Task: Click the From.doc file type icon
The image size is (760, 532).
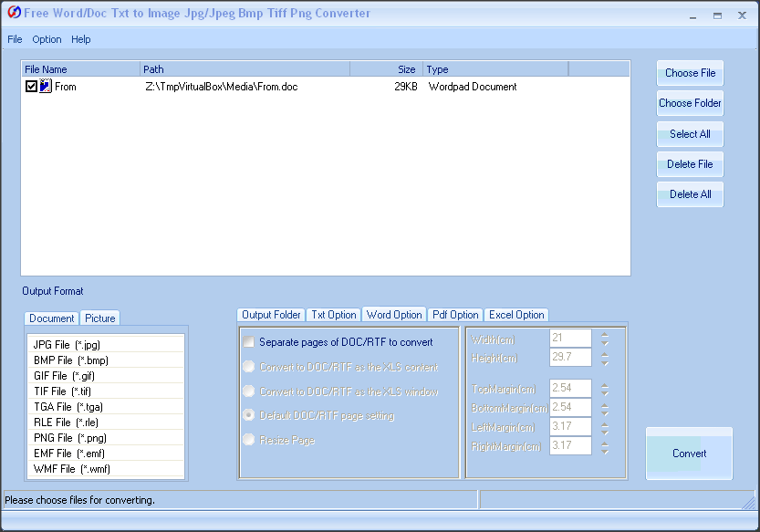Action: tap(46, 87)
